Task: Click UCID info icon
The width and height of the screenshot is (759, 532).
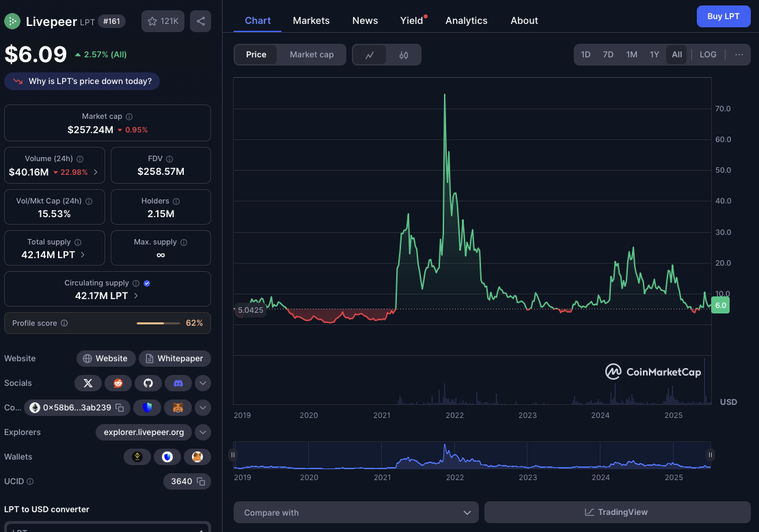Action: point(30,481)
